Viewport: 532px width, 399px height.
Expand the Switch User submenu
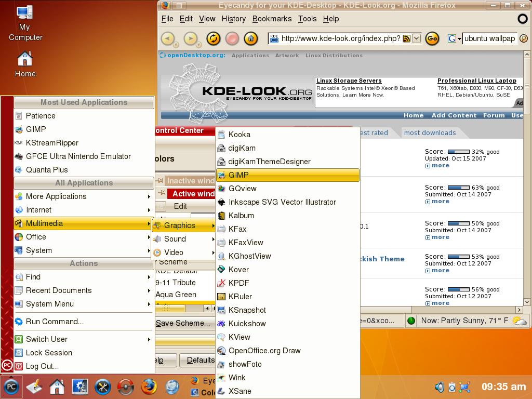click(x=84, y=339)
